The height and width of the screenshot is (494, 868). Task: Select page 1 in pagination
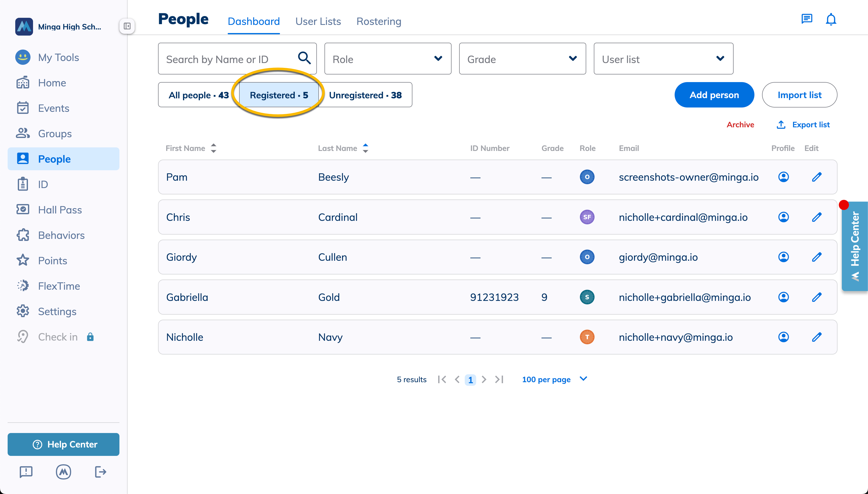pos(470,380)
